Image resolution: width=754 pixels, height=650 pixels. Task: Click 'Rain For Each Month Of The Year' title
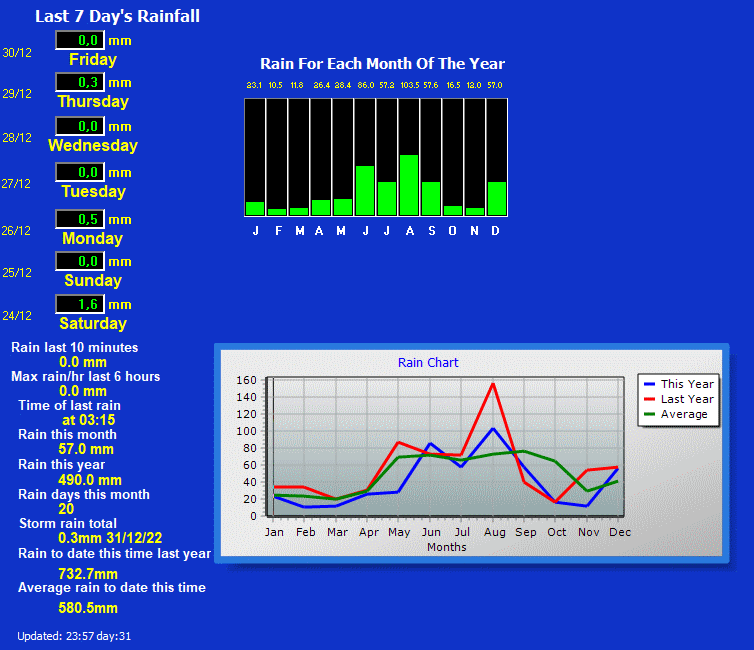[382, 64]
